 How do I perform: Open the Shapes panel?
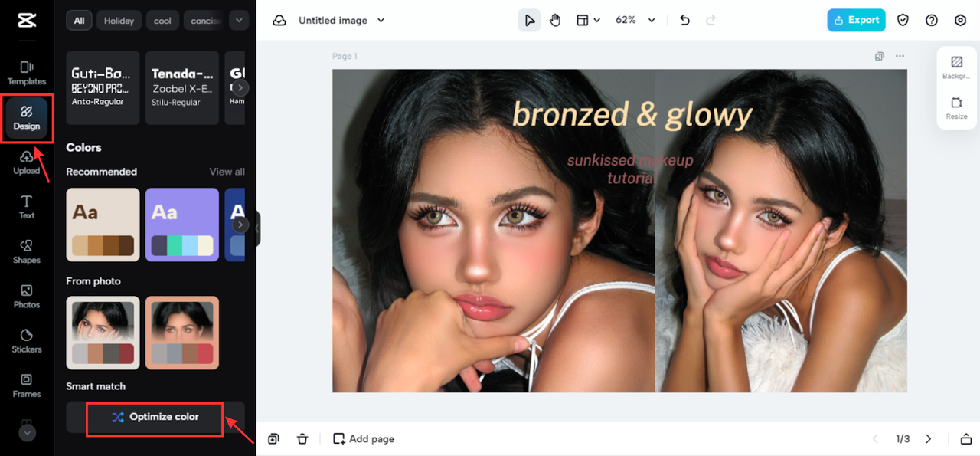pyautogui.click(x=27, y=251)
